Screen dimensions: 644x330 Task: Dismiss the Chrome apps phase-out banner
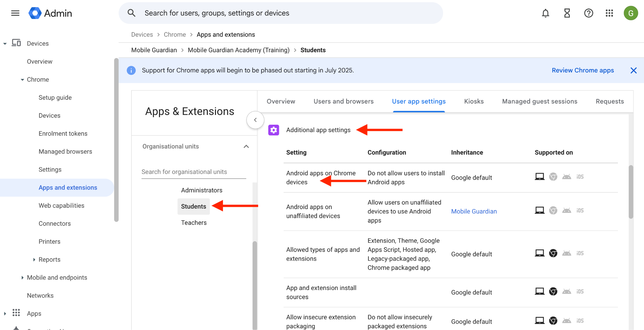(633, 71)
